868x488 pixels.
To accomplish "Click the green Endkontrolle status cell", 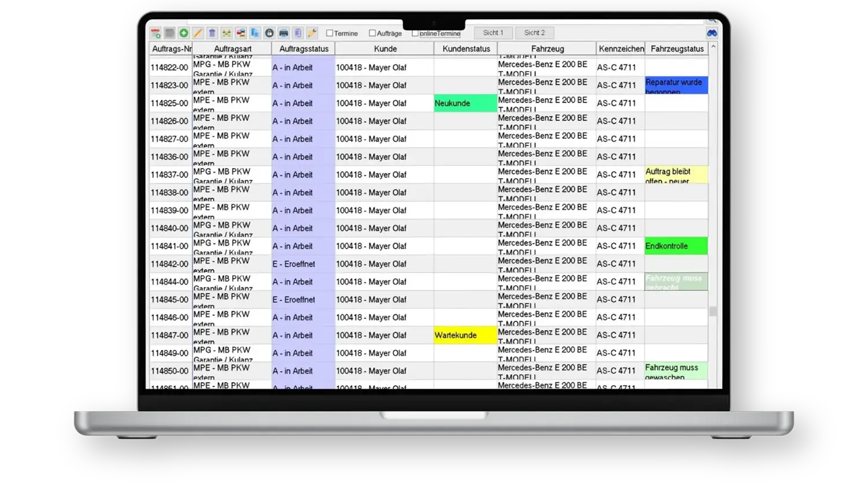I will (676, 246).
